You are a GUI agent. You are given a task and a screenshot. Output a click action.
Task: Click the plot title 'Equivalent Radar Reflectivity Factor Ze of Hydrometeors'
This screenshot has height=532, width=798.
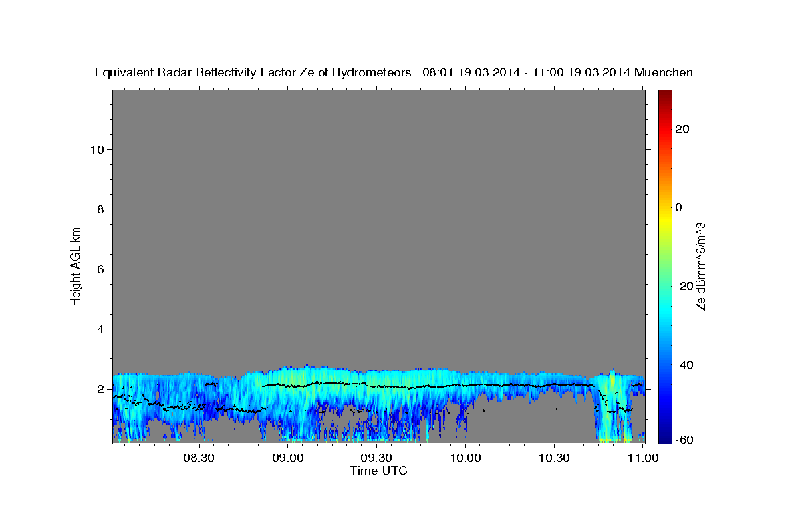pos(253,72)
